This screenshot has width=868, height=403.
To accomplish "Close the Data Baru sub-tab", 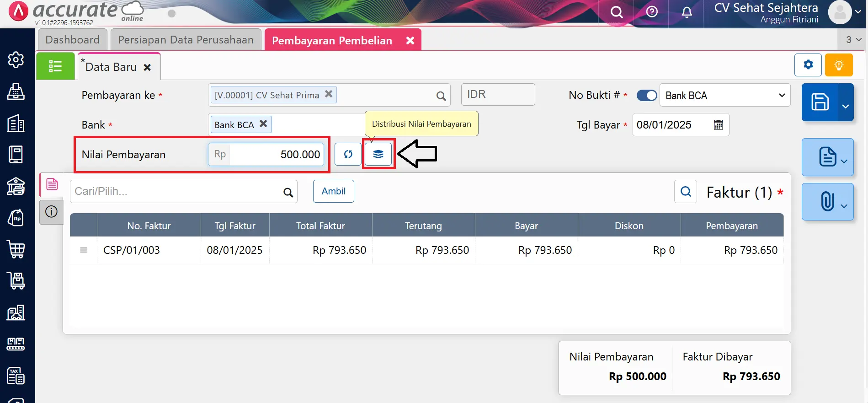I will 147,67.
